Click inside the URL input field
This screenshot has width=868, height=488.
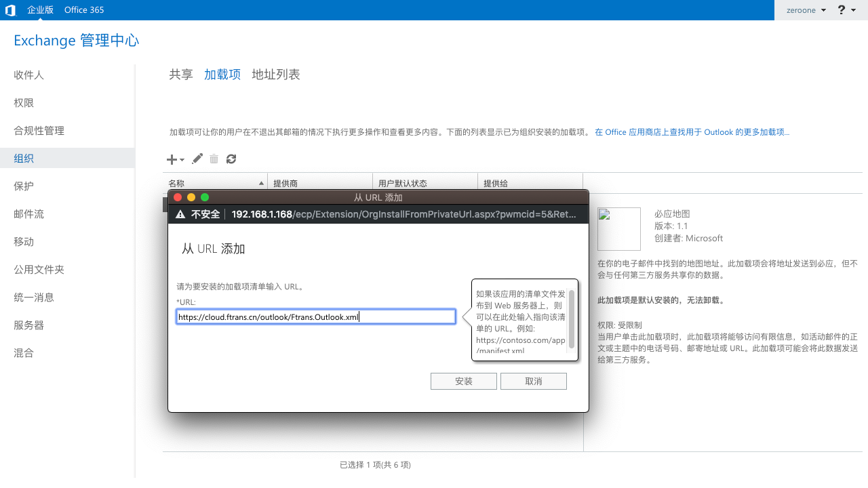(x=315, y=317)
